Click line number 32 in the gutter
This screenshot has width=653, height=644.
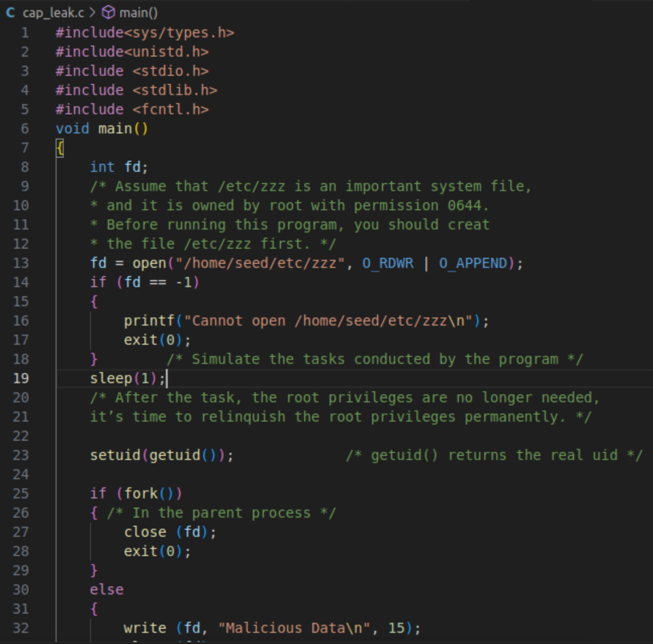point(21,628)
